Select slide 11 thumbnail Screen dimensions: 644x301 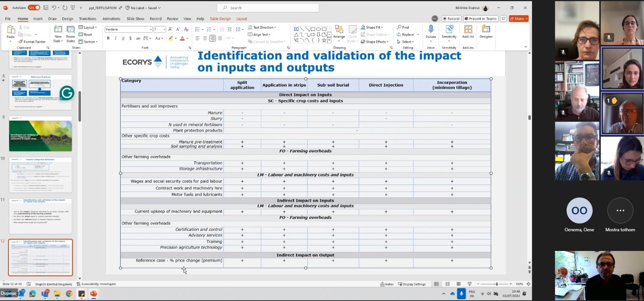coord(40,216)
